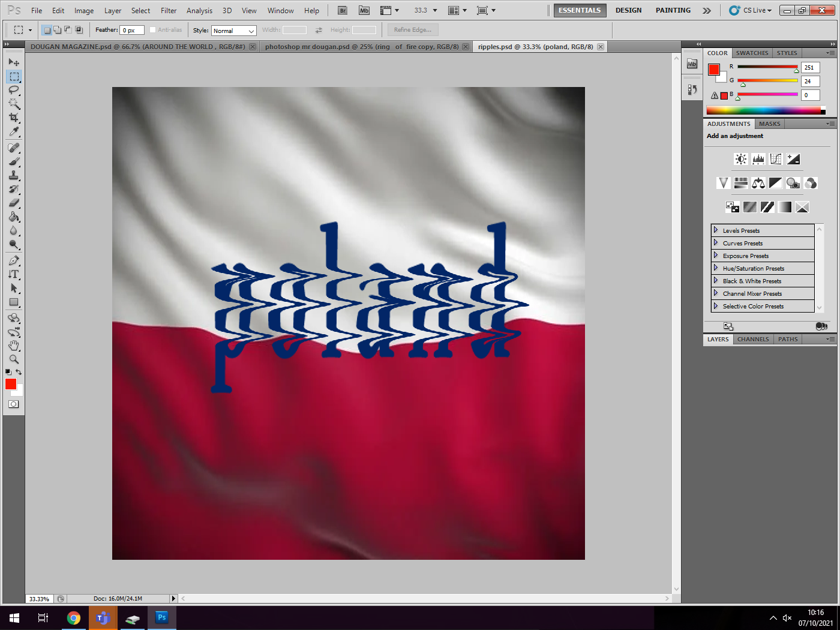The height and width of the screenshot is (630, 840).
Task: Click the R channel slider
Action: coord(767,67)
